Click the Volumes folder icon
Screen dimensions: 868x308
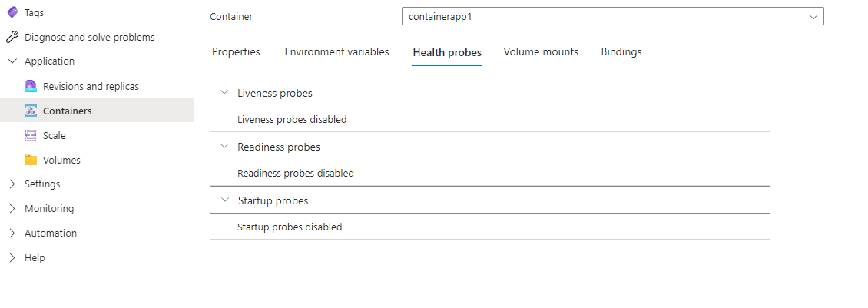click(31, 160)
